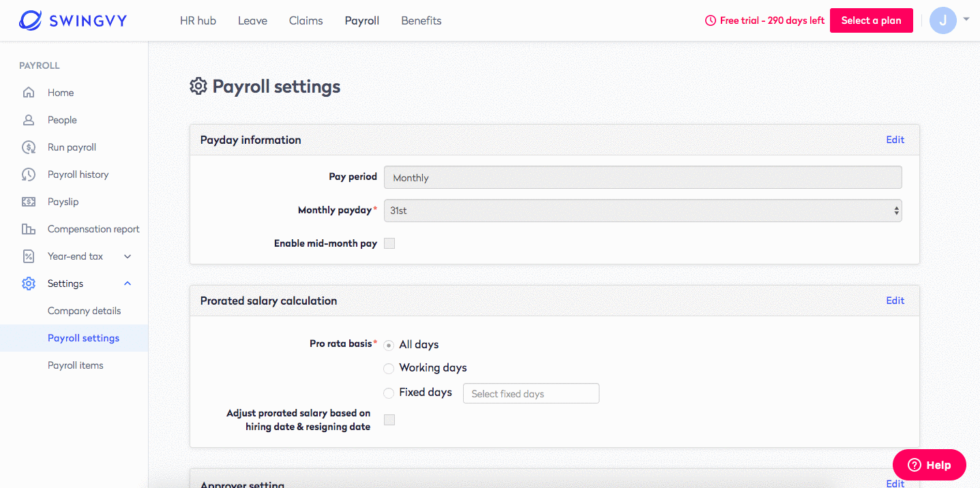Open the account dropdown arrow
Image resolution: width=980 pixels, height=488 pixels.
(966, 20)
